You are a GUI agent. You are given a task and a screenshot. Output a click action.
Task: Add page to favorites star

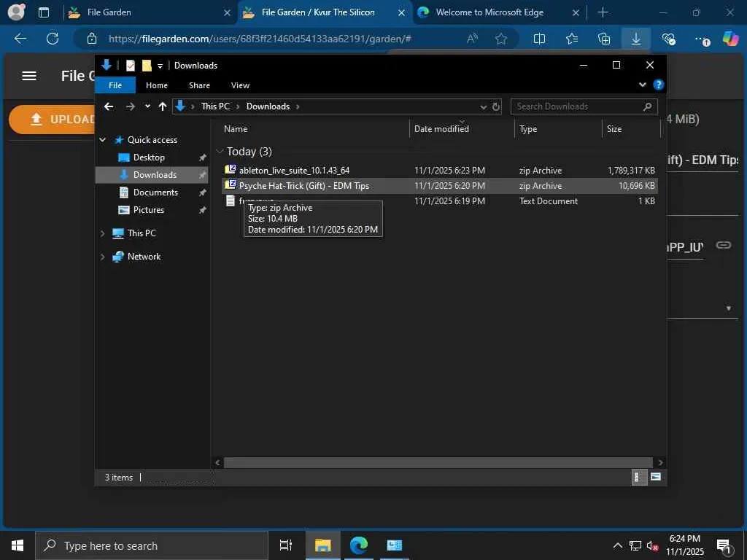pos(500,39)
